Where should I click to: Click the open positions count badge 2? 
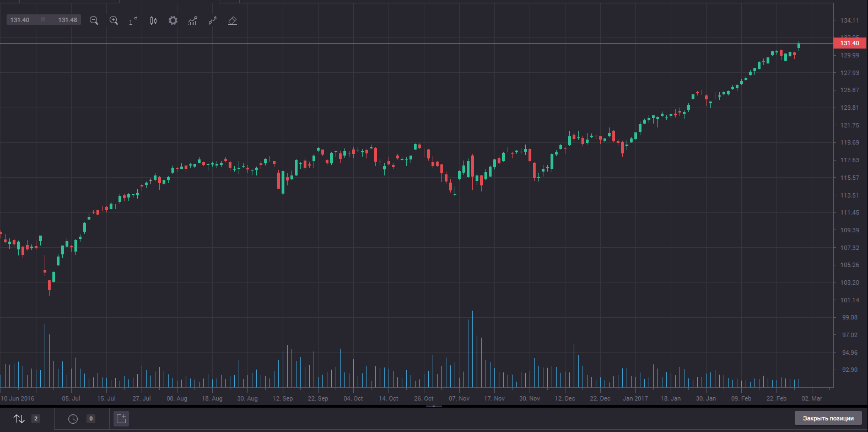36,419
